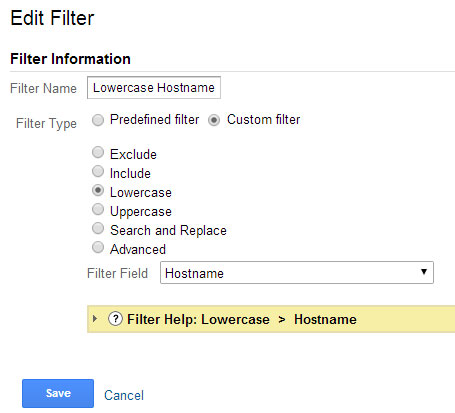
Task: Select the Hostname Filter Field combo box
Action: click(297, 273)
